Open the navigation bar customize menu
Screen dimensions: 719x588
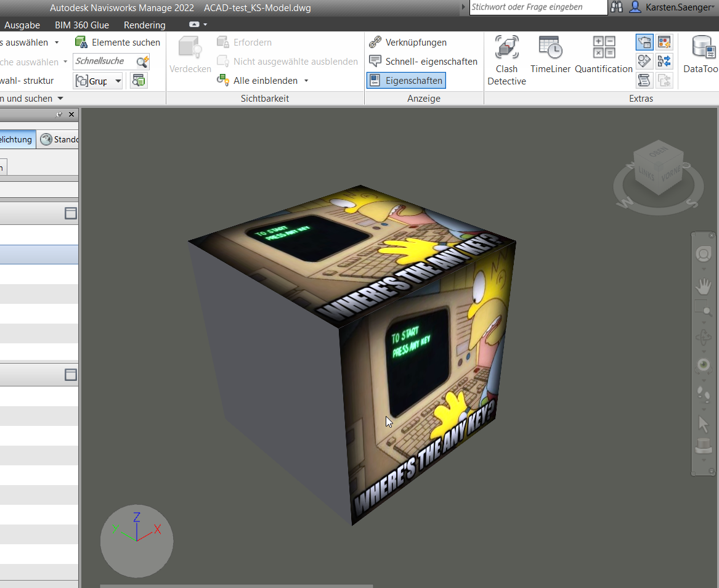[712, 471]
